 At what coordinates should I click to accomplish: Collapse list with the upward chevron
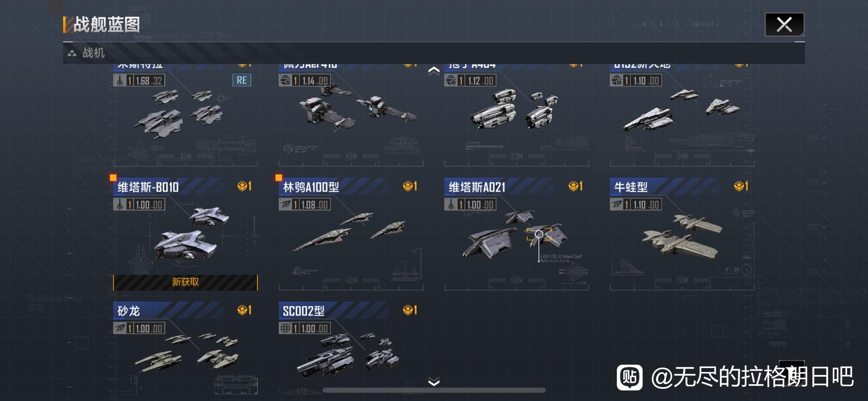(434, 71)
